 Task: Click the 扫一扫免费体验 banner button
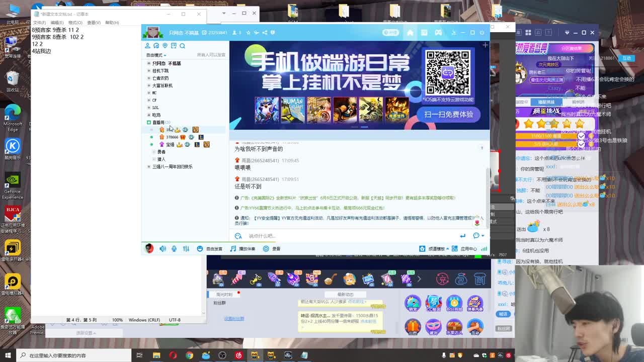[450, 115]
